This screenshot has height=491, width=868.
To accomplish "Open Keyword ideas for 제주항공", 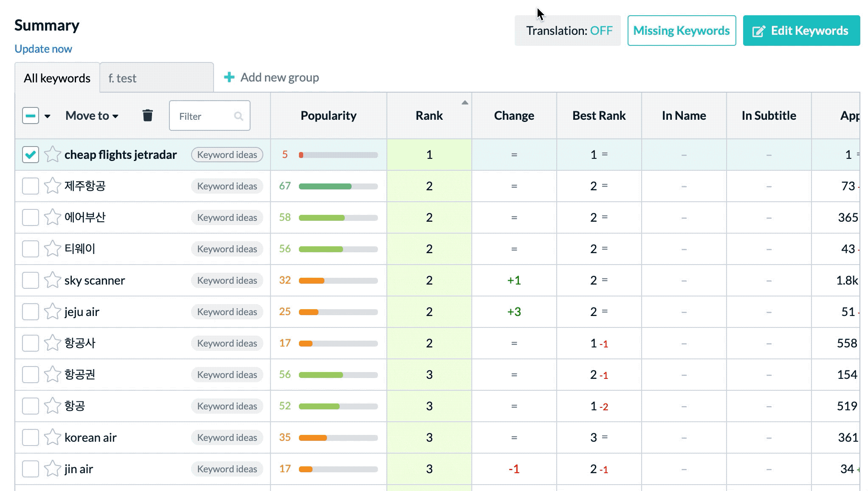I will pyautogui.click(x=227, y=186).
